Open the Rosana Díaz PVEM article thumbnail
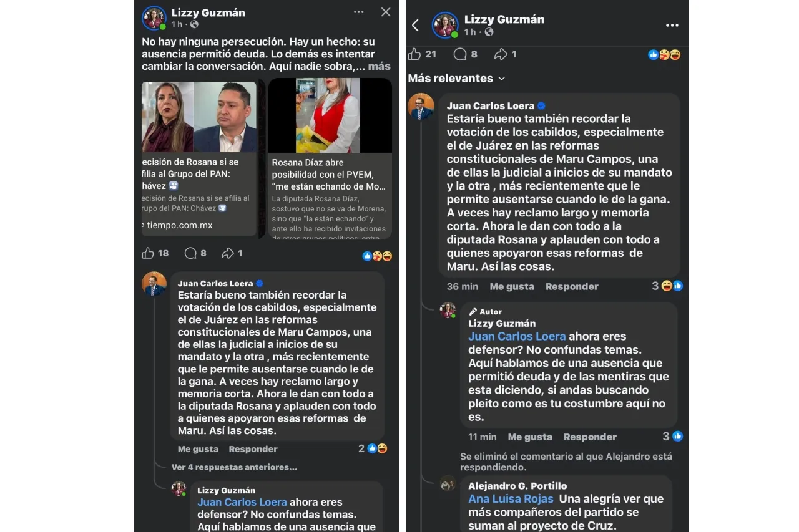 pyautogui.click(x=330, y=115)
